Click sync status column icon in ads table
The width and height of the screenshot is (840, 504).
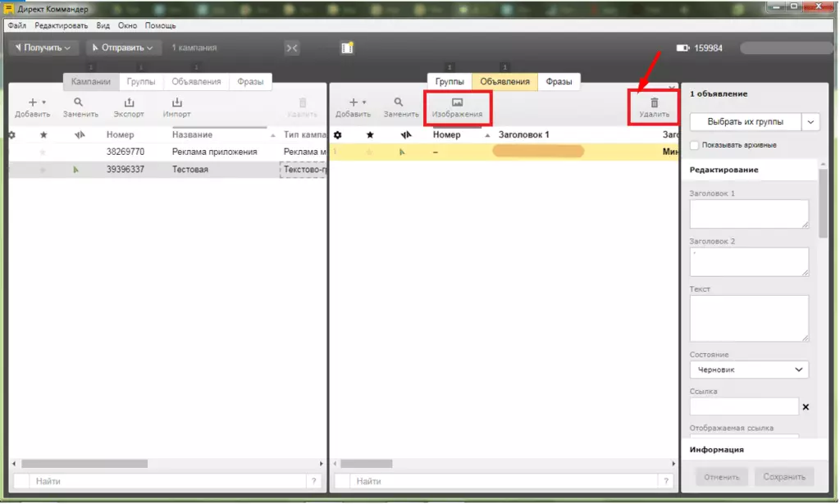(406, 135)
